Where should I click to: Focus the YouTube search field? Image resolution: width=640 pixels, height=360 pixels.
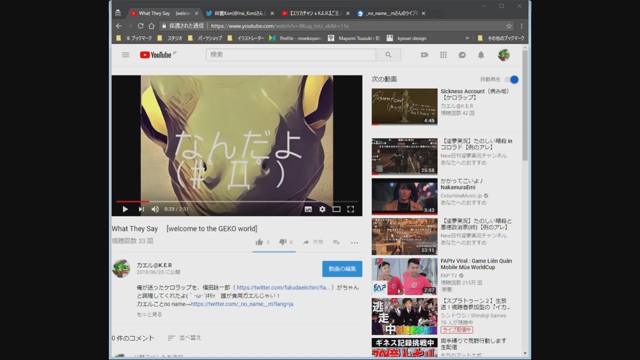coord(291,55)
